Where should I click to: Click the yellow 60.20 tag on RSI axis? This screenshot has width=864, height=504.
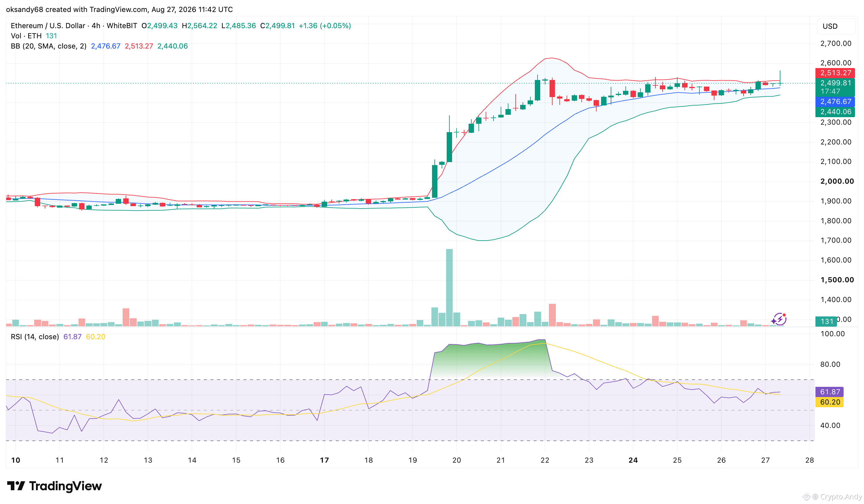tap(830, 402)
